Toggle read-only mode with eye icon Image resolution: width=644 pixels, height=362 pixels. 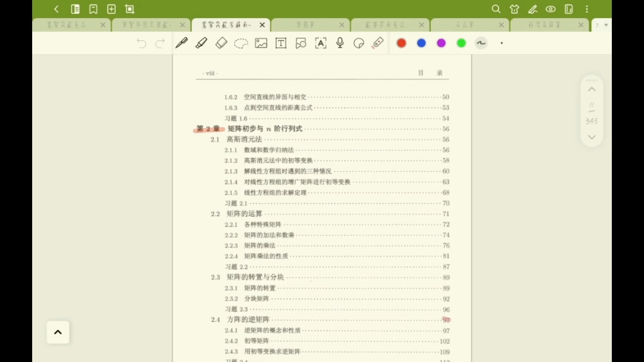tap(552, 9)
